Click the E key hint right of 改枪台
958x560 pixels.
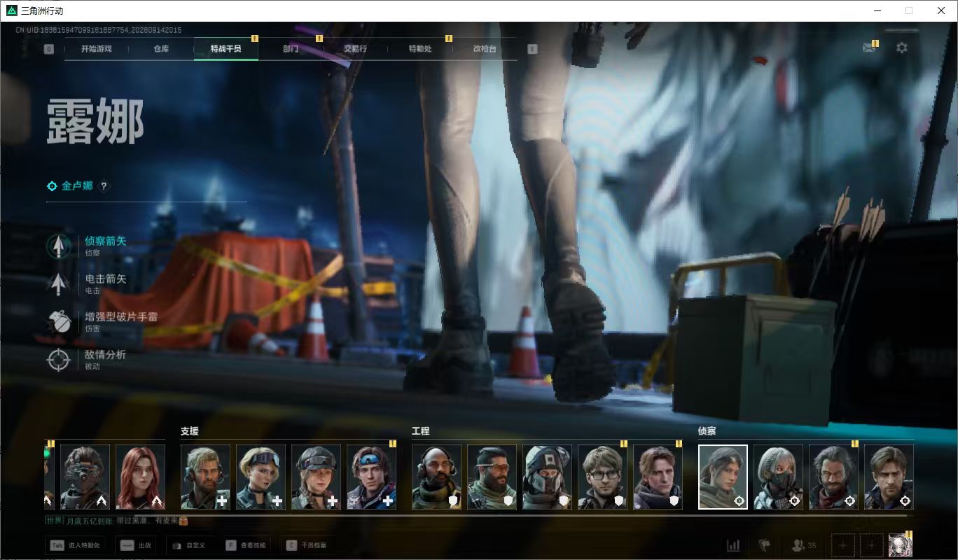[532, 49]
